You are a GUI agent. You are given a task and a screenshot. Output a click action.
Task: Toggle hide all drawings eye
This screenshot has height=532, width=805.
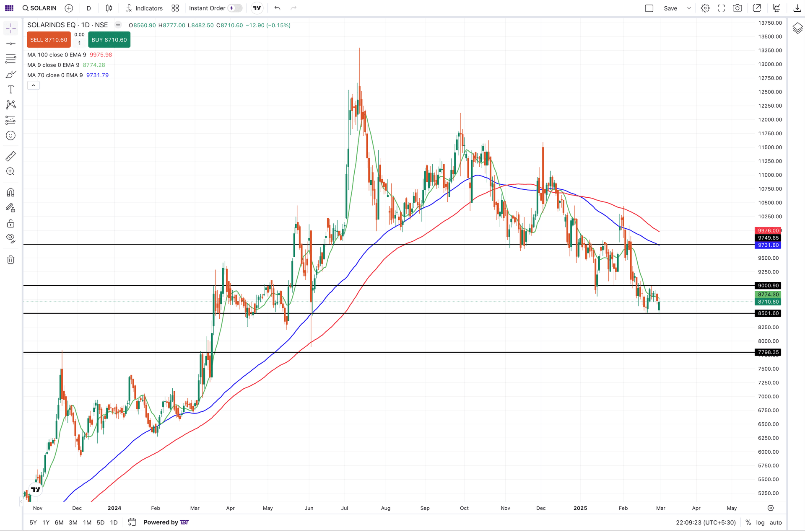click(11, 238)
